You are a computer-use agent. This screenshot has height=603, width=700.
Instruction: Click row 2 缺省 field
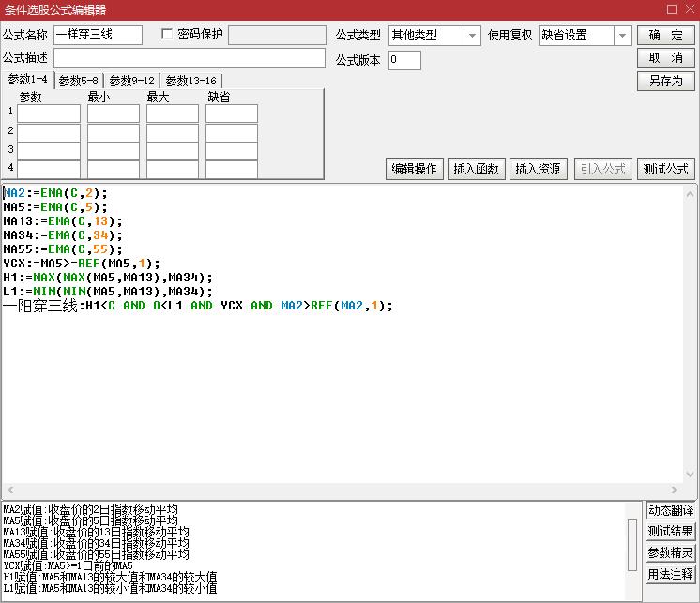point(232,132)
